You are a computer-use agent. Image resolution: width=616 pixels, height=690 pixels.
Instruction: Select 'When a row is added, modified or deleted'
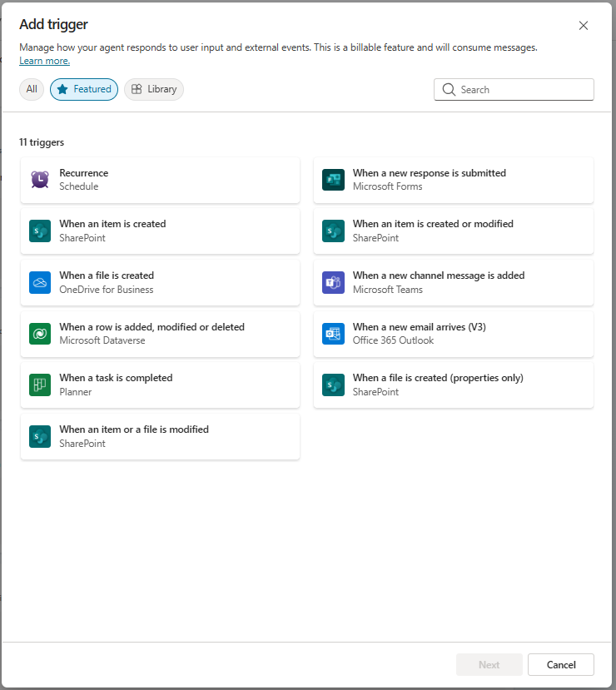[x=160, y=334]
